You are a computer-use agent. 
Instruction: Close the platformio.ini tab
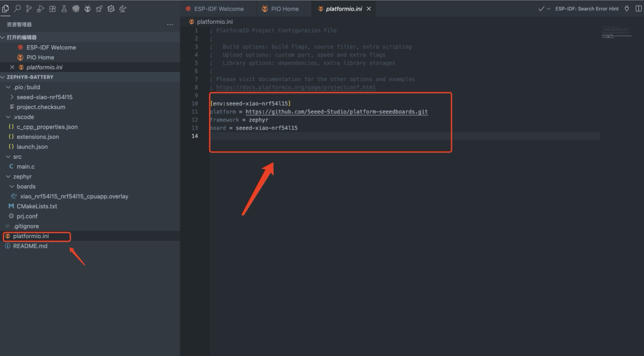[369, 9]
